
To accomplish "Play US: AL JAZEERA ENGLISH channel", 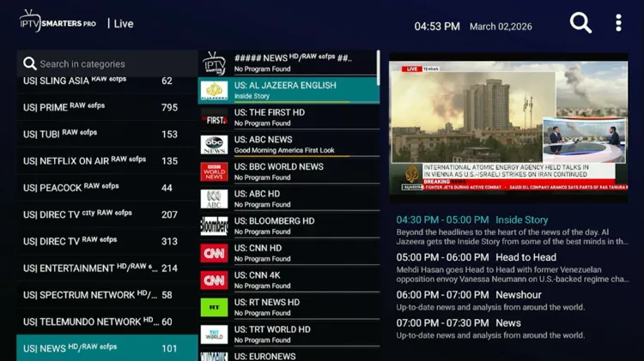I will [289, 91].
